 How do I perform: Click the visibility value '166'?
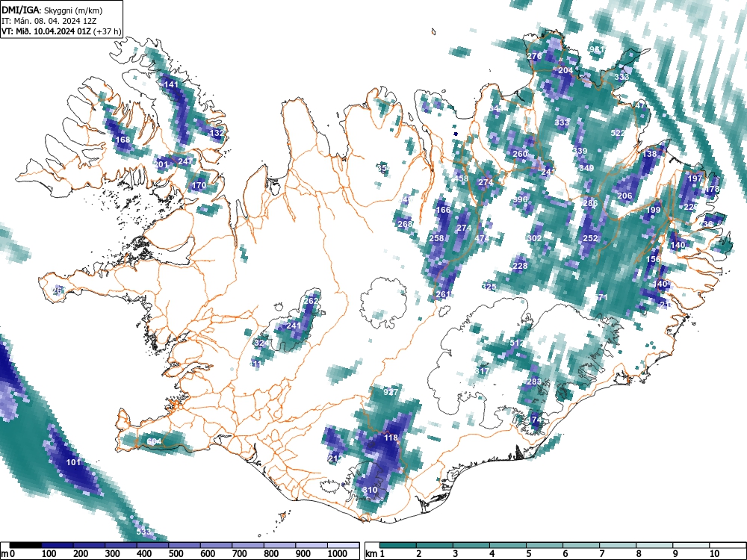tap(443, 210)
